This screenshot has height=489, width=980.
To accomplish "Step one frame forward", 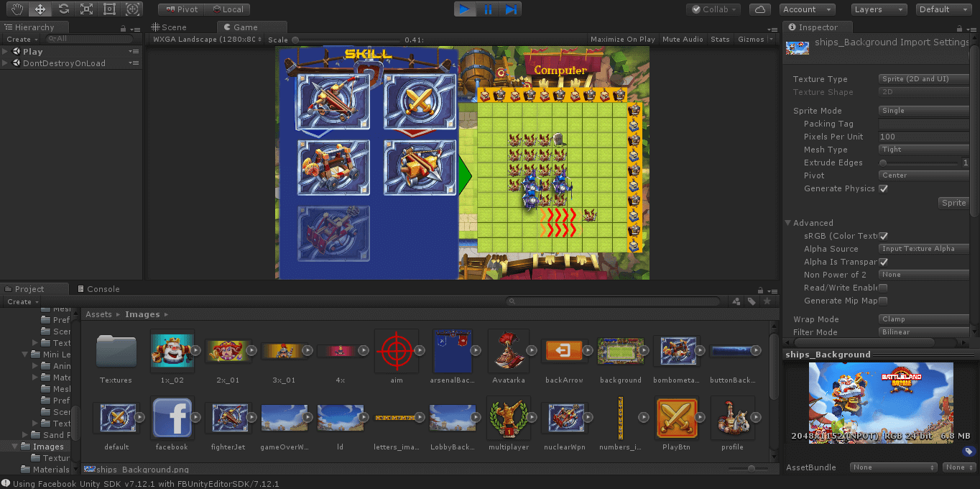I will click(x=511, y=9).
